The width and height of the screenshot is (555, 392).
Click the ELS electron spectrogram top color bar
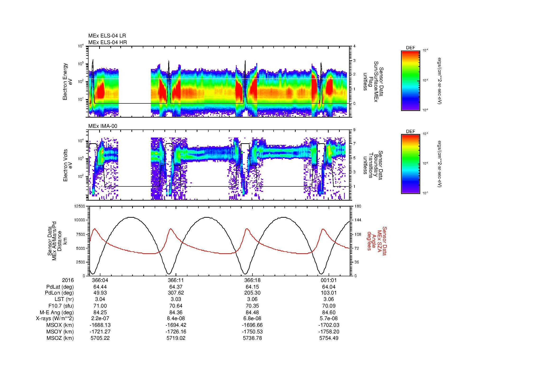410,80
